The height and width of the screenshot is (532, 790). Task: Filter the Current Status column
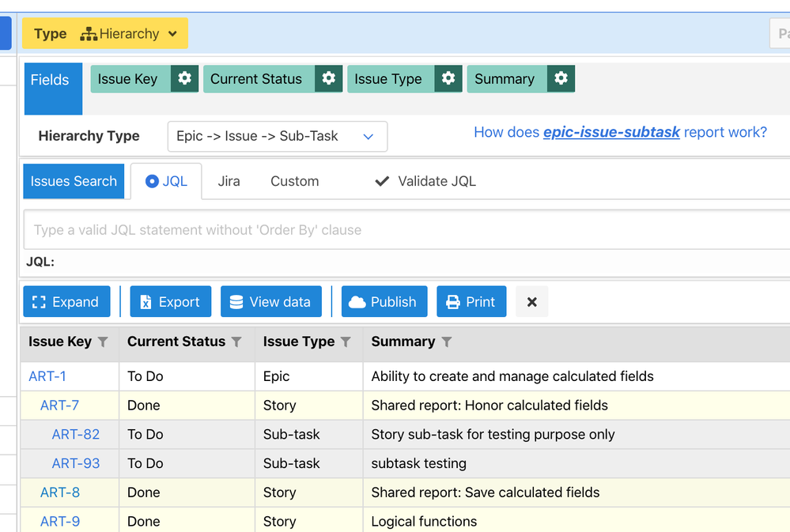pyautogui.click(x=236, y=342)
